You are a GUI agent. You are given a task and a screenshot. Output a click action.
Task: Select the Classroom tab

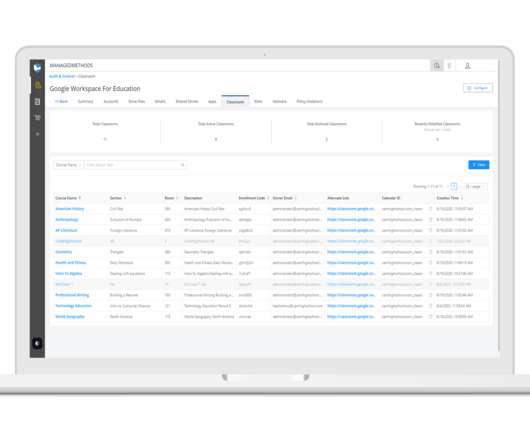[x=235, y=101]
